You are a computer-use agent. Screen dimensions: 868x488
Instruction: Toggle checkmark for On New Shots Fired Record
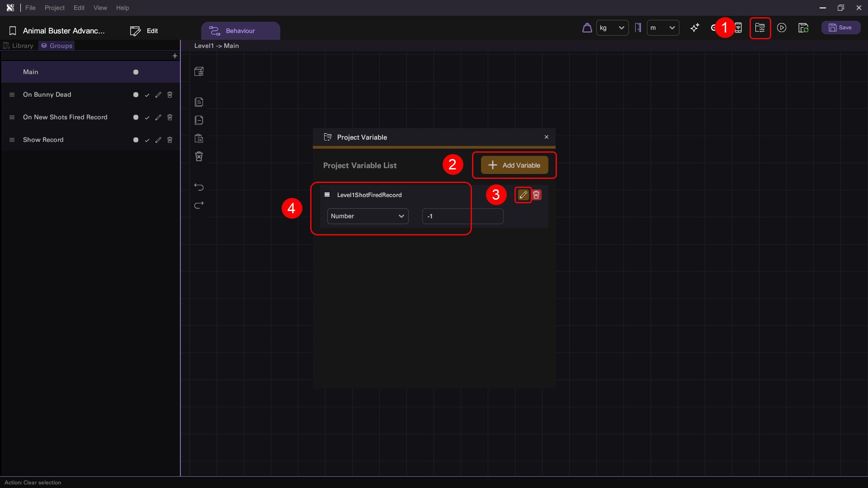pos(147,117)
